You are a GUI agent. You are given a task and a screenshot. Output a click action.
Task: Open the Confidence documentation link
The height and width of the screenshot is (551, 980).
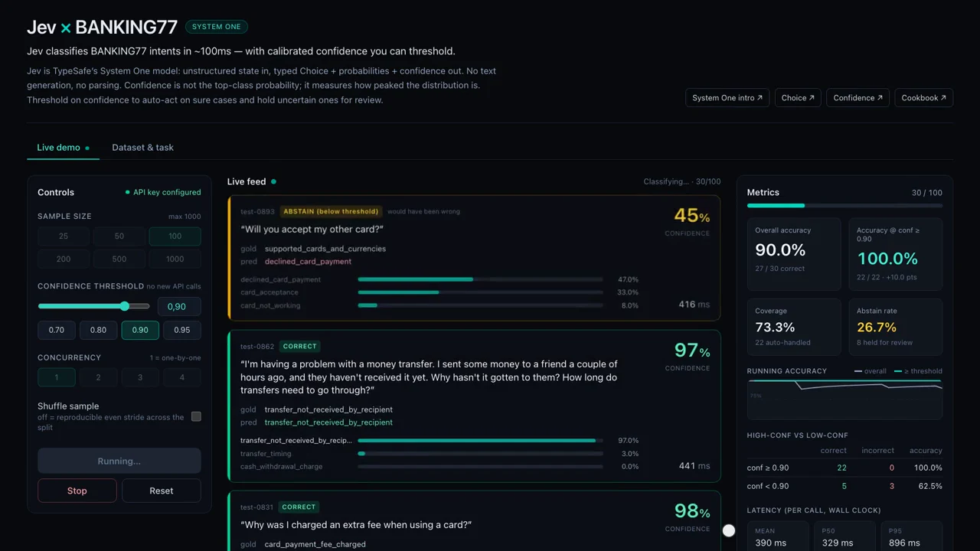(x=857, y=98)
